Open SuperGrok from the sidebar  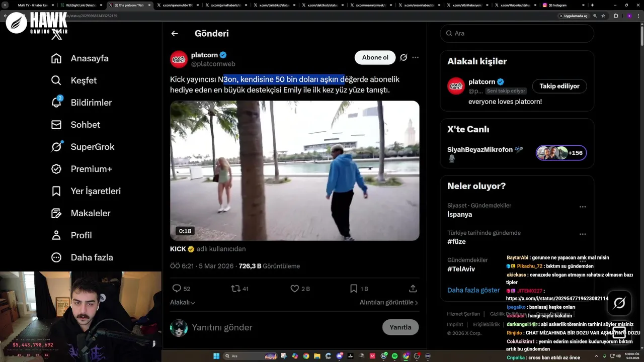point(83,147)
